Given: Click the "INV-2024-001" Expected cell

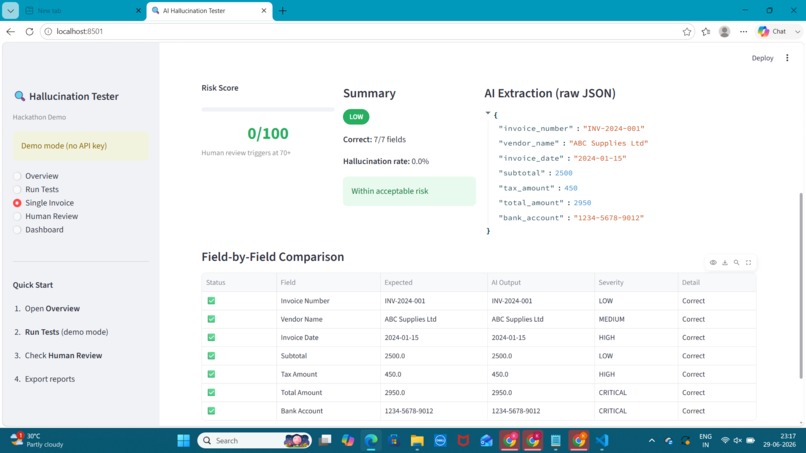Looking at the screenshot, I should (433, 301).
